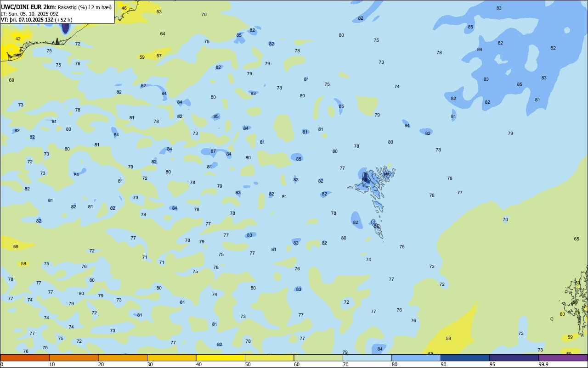Select the 20–30 amber legend swatch

123,357
